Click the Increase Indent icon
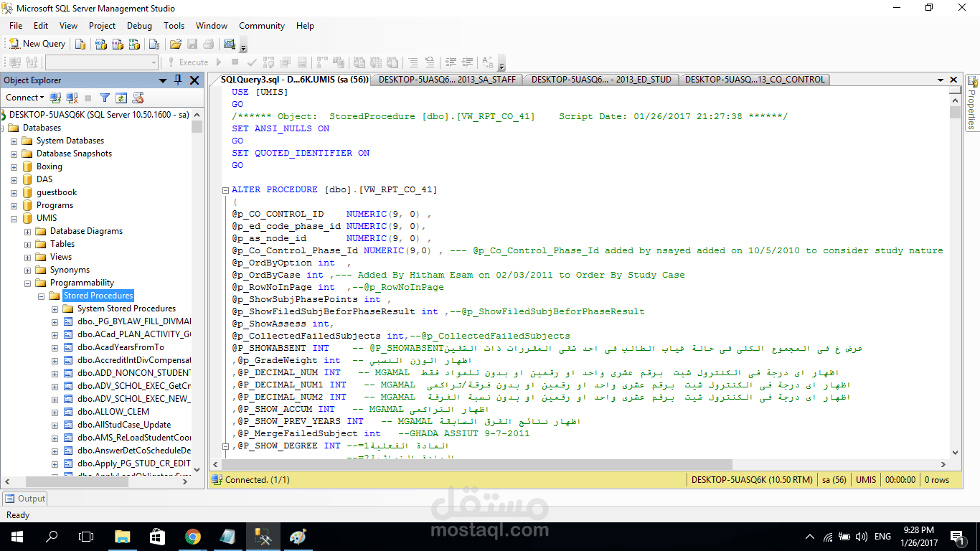980x551 pixels. point(467,62)
